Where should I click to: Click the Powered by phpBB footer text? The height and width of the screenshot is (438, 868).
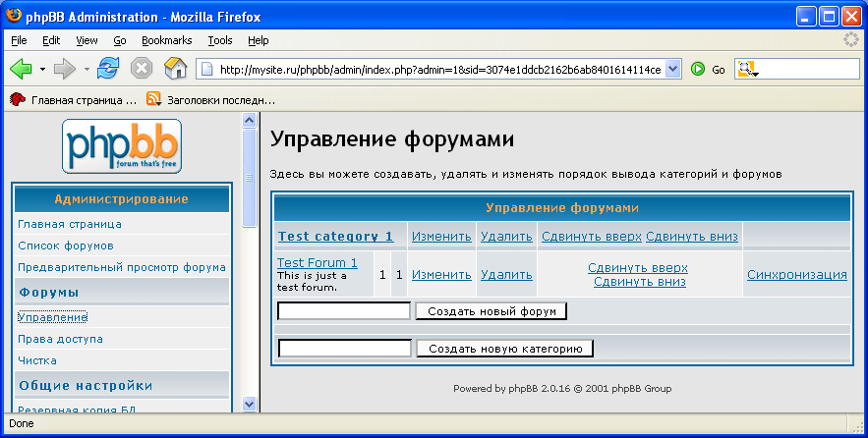tap(562, 389)
